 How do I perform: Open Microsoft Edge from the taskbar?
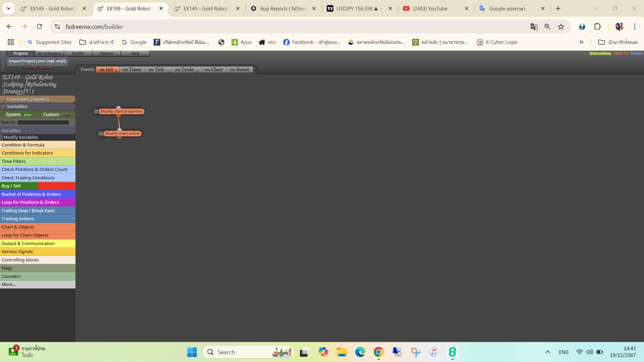pos(360,352)
